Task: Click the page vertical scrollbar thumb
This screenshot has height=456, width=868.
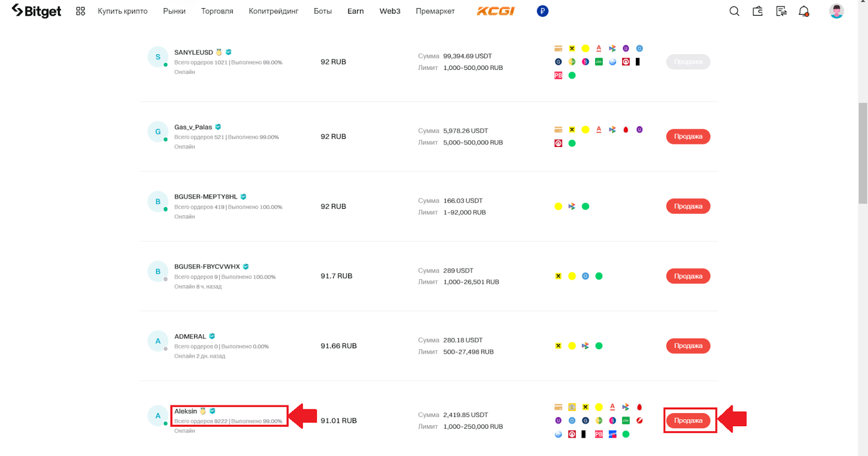Action: (x=863, y=153)
